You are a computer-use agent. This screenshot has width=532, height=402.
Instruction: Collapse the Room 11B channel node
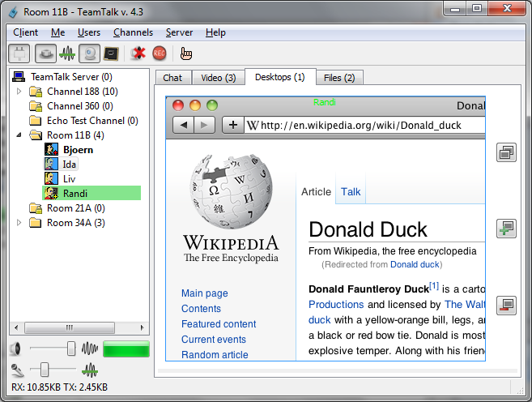(x=20, y=135)
